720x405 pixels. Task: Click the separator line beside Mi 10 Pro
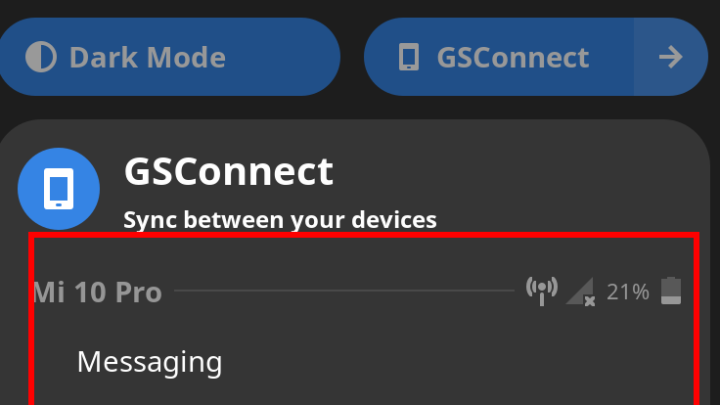click(x=344, y=291)
